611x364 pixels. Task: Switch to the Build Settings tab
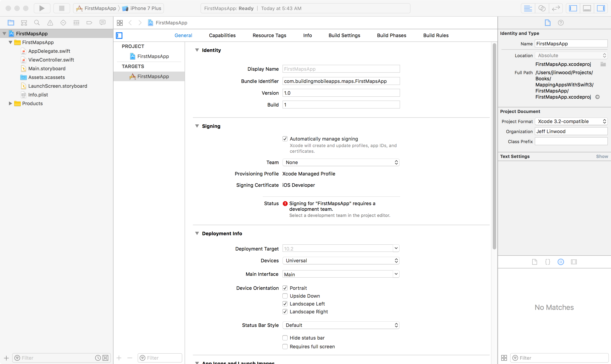(344, 35)
